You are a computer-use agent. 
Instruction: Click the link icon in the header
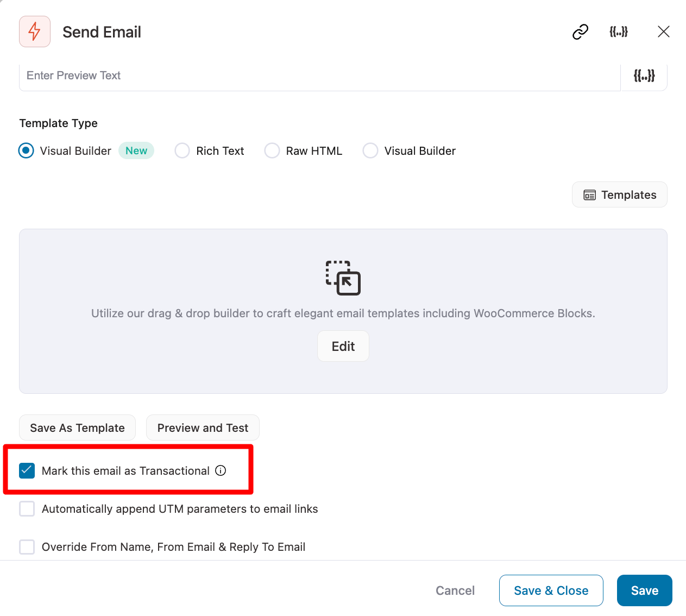580,32
